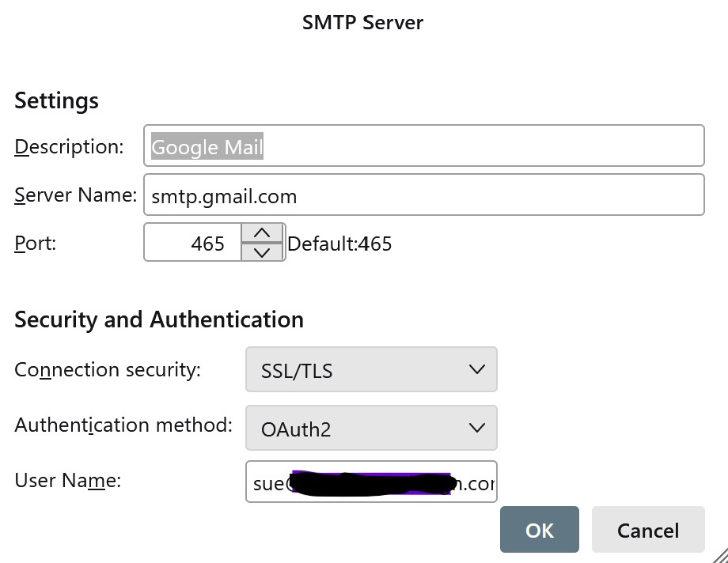Click the SMTP Server dialog title
This screenshot has height=563, width=728.
pyautogui.click(x=362, y=22)
